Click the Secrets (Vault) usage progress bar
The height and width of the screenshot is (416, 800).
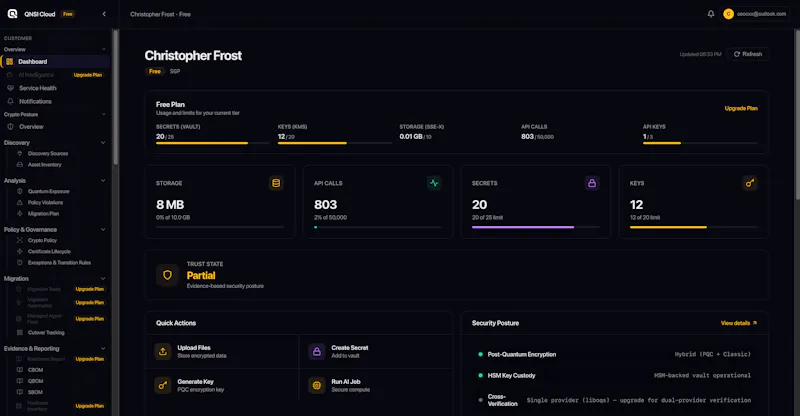click(x=212, y=143)
